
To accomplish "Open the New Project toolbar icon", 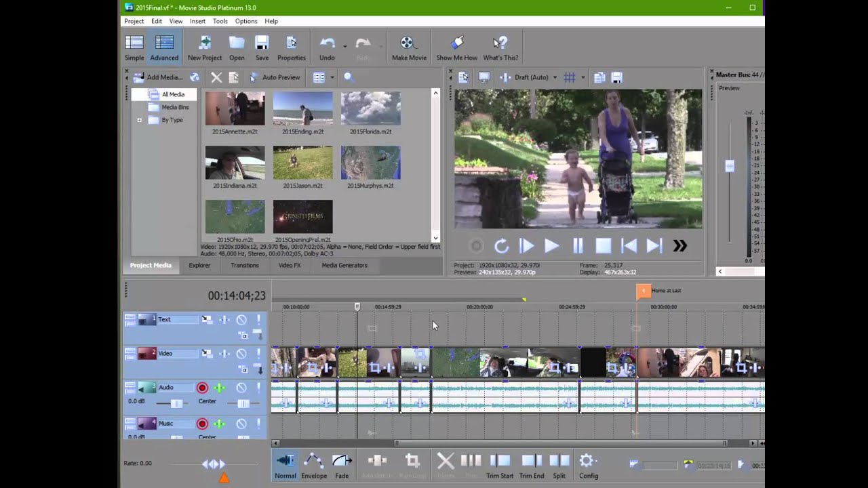I will pos(205,43).
